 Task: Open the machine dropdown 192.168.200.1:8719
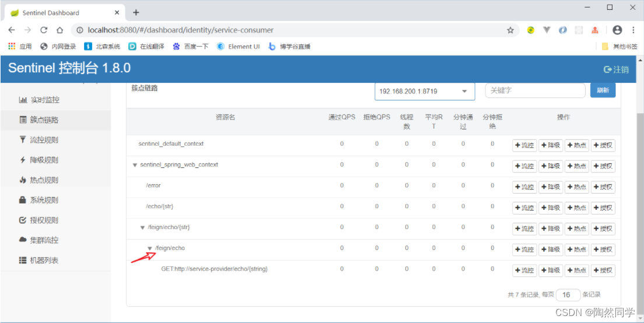425,91
